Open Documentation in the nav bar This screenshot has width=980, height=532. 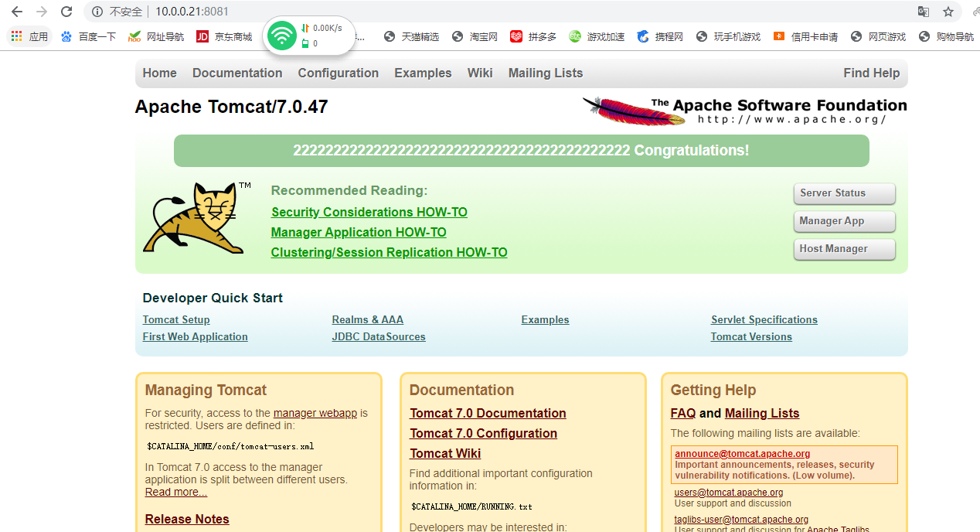pyautogui.click(x=237, y=73)
